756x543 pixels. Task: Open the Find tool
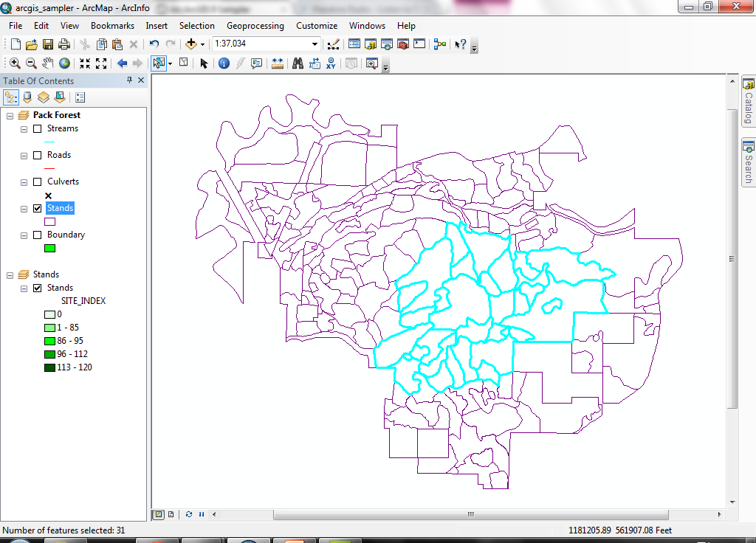[297, 63]
